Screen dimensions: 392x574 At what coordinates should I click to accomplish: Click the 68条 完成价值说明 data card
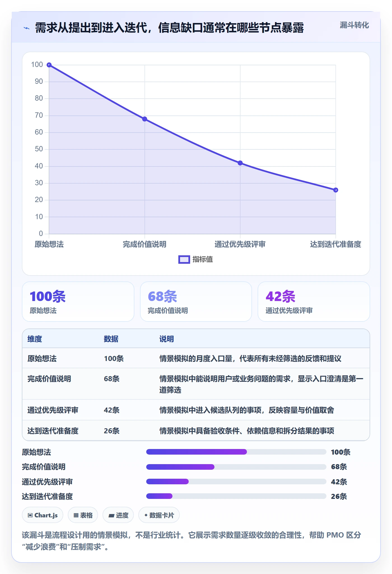pos(196,302)
